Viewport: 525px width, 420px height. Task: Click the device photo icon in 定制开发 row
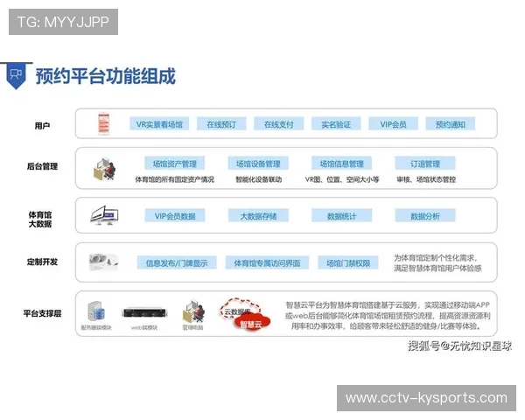[103, 262]
